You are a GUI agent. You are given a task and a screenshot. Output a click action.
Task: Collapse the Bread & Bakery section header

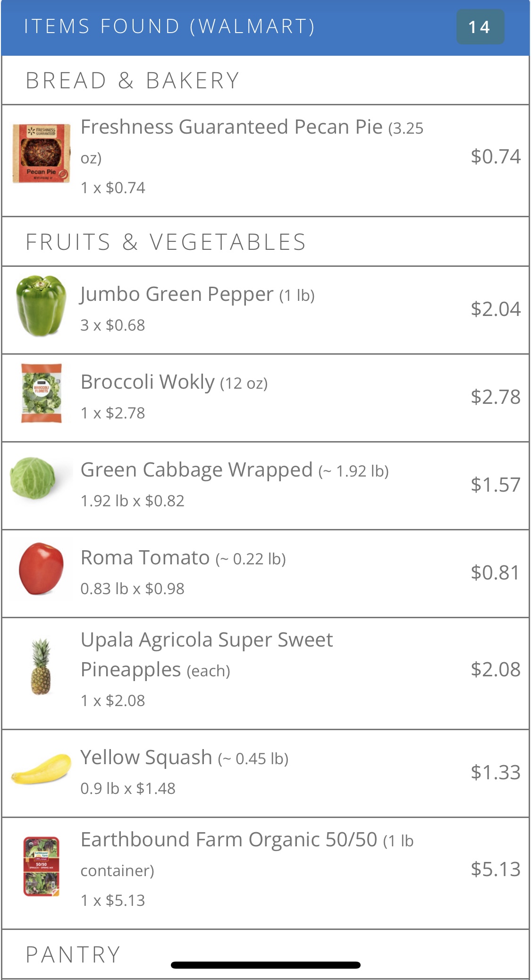click(x=132, y=80)
